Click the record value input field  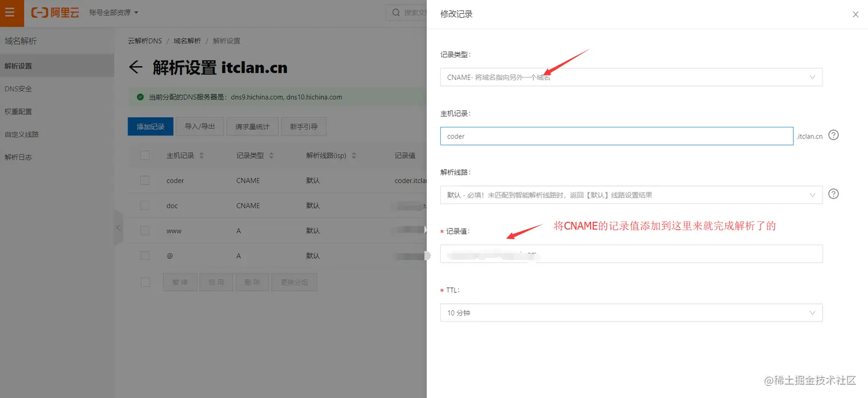(631, 254)
